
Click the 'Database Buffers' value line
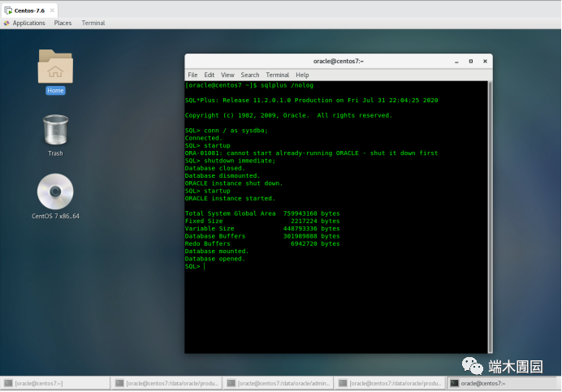tap(262, 236)
